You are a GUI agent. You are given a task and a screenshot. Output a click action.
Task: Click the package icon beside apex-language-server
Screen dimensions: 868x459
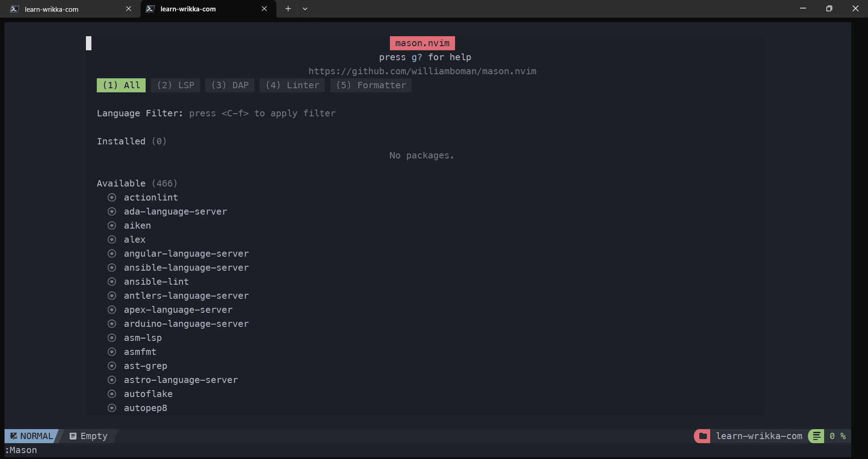(112, 310)
